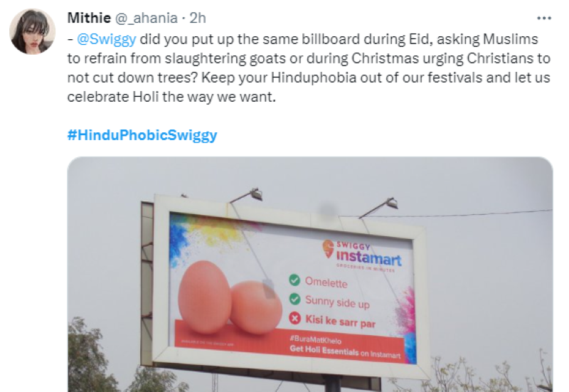
Task: Click the orange Swiggy pin logo on billboard
Action: tap(329, 248)
